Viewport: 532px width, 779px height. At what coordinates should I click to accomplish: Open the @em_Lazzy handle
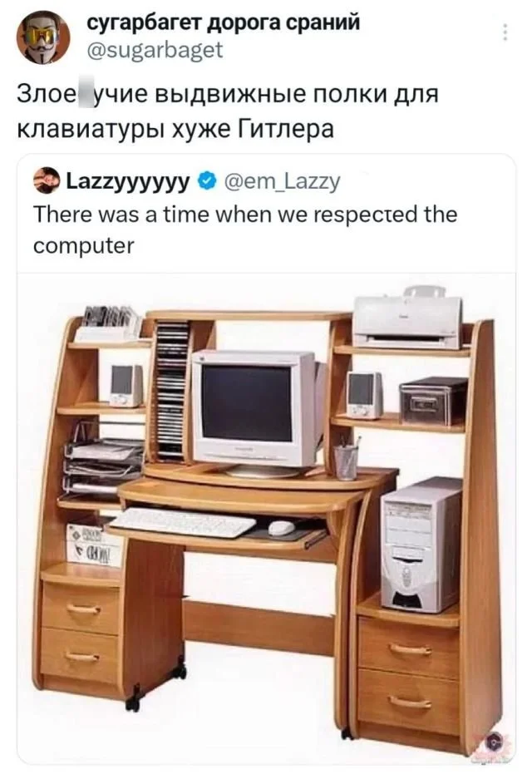click(x=282, y=182)
